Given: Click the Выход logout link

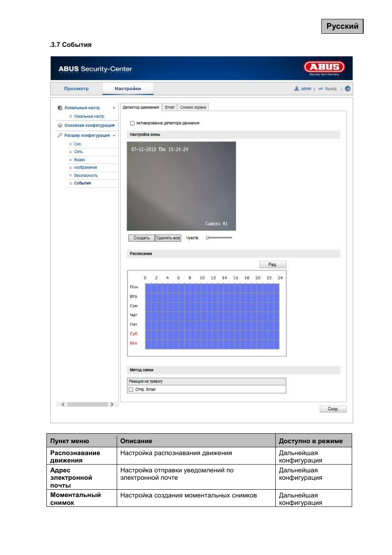Looking at the screenshot, I should (x=331, y=88).
